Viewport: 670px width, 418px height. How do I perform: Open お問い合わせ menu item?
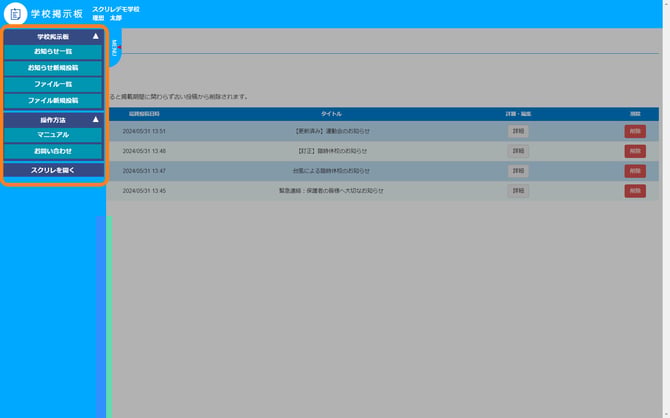[53, 151]
